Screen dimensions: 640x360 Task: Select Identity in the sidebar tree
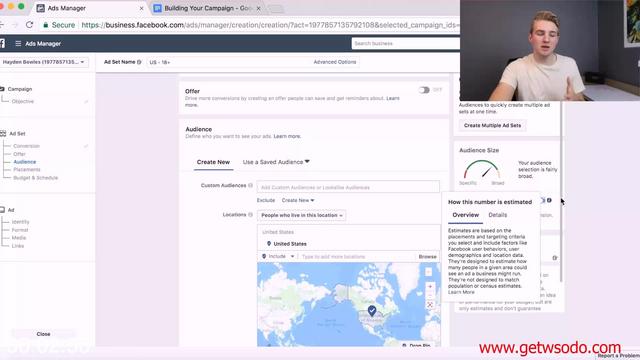20,222
